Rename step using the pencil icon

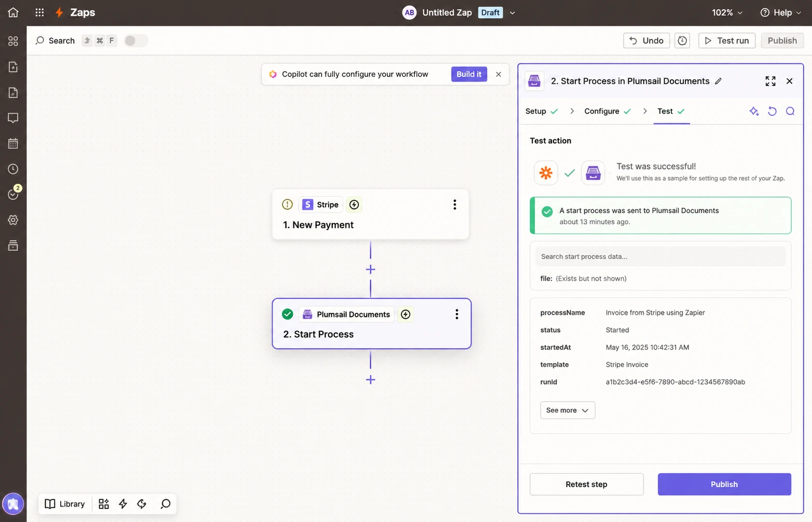point(718,81)
